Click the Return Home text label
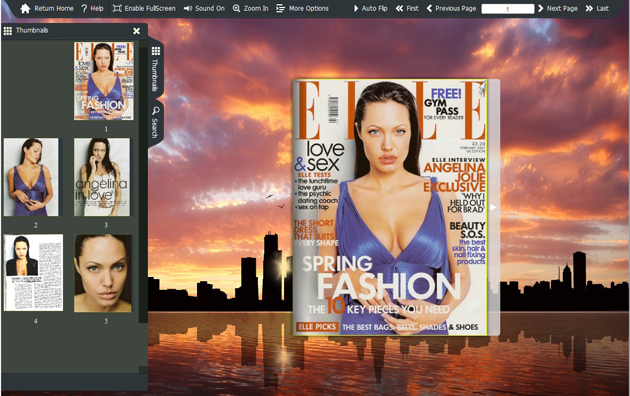Image resolution: width=630 pixels, height=396 pixels. pos(54,8)
